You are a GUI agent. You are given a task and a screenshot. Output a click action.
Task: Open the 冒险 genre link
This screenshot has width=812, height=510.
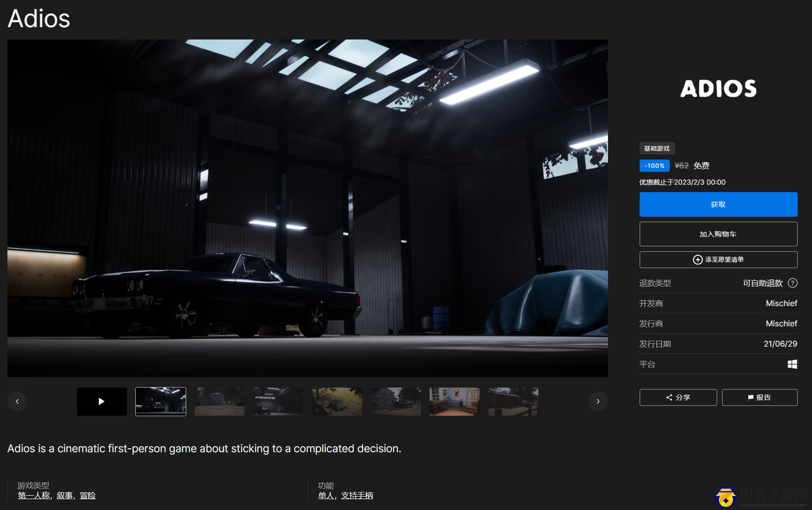(88, 496)
